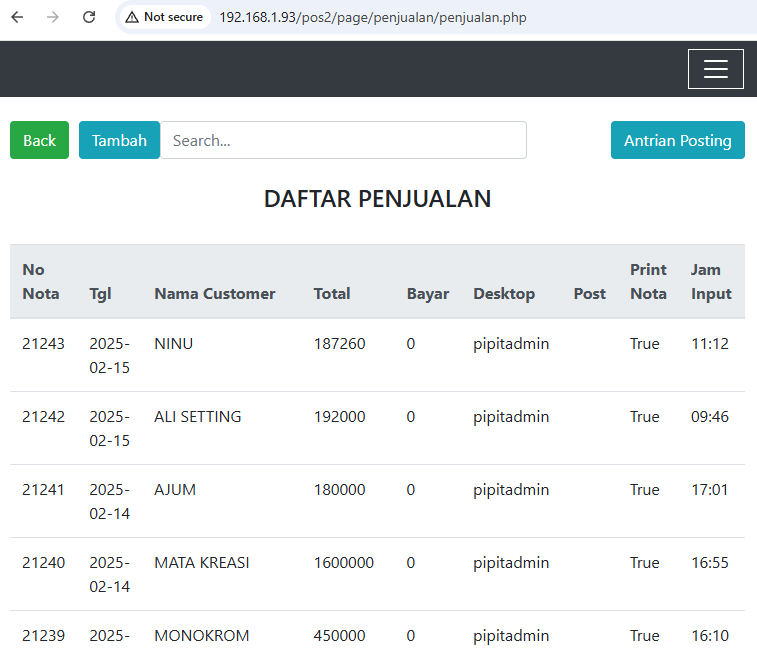
Task: Click the DAFTAR PENJUALAN heading
Action: 377,198
